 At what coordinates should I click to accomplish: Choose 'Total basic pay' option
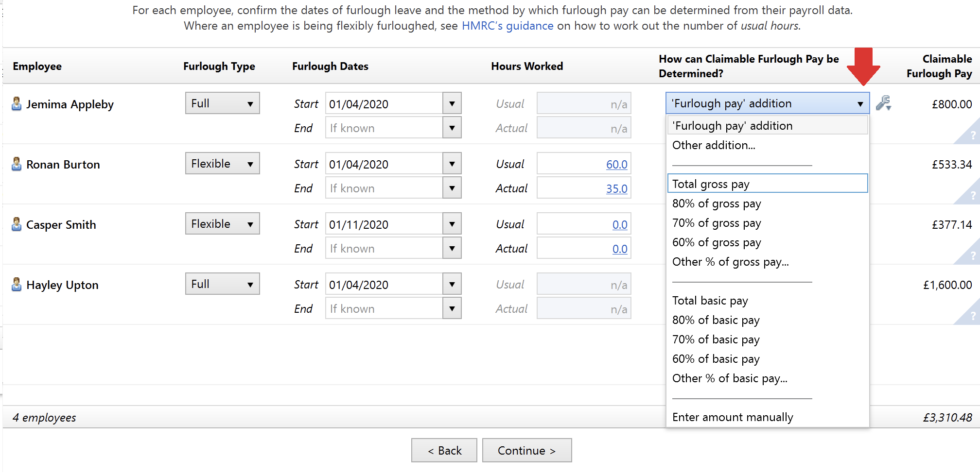tap(768, 300)
